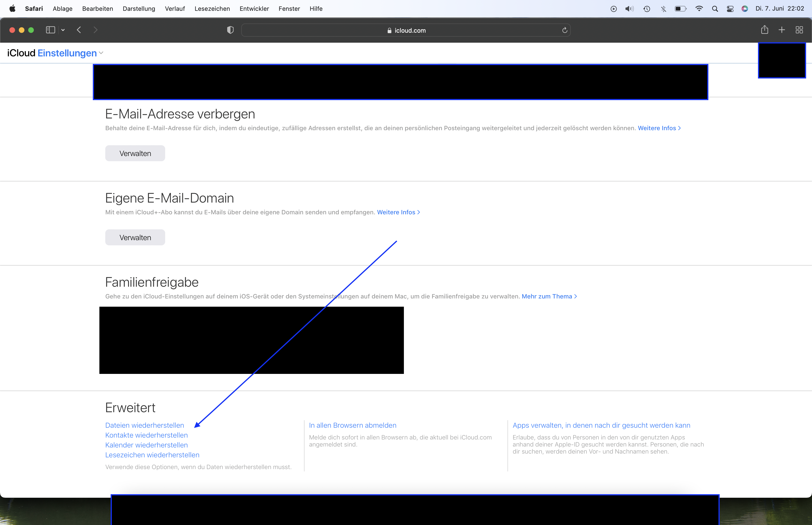This screenshot has height=525, width=812.
Task: Open Weitere Infos for E-Mail-Adresse verbergen
Action: (659, 128)
